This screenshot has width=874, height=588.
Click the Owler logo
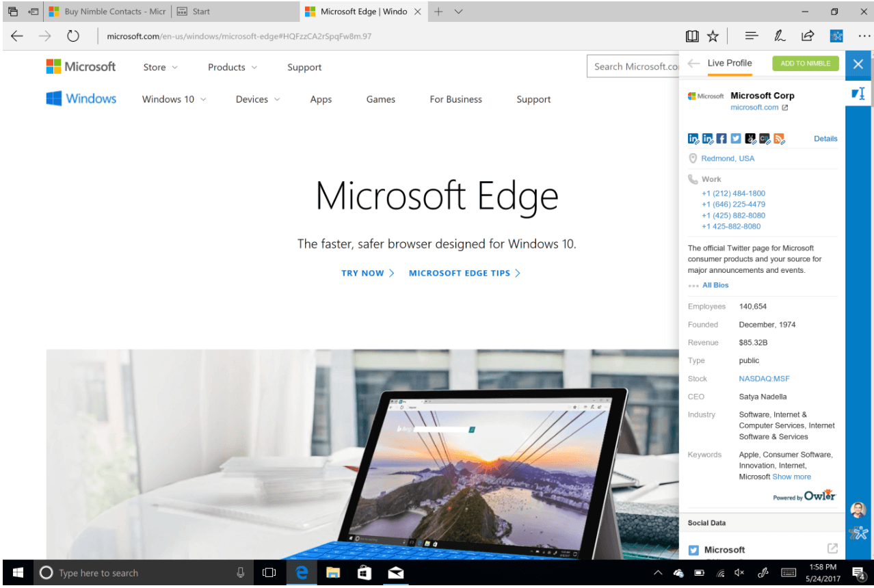(x=819, y=496)
